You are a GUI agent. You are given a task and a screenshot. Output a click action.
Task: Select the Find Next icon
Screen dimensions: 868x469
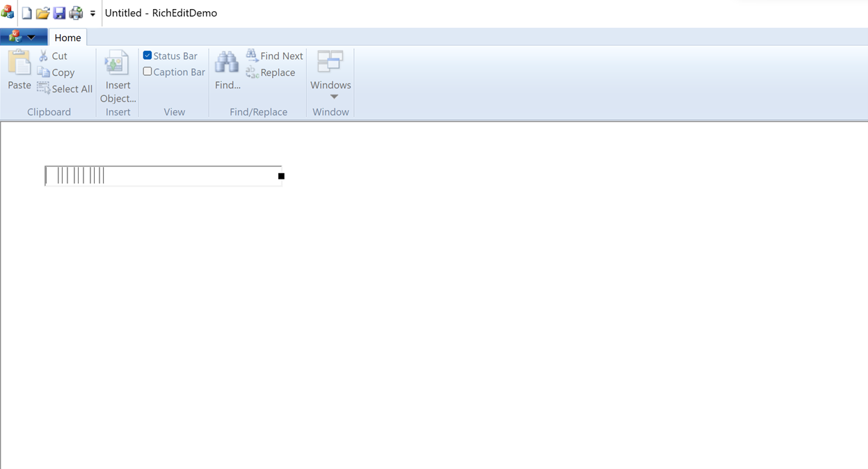[x=251, y=54]
